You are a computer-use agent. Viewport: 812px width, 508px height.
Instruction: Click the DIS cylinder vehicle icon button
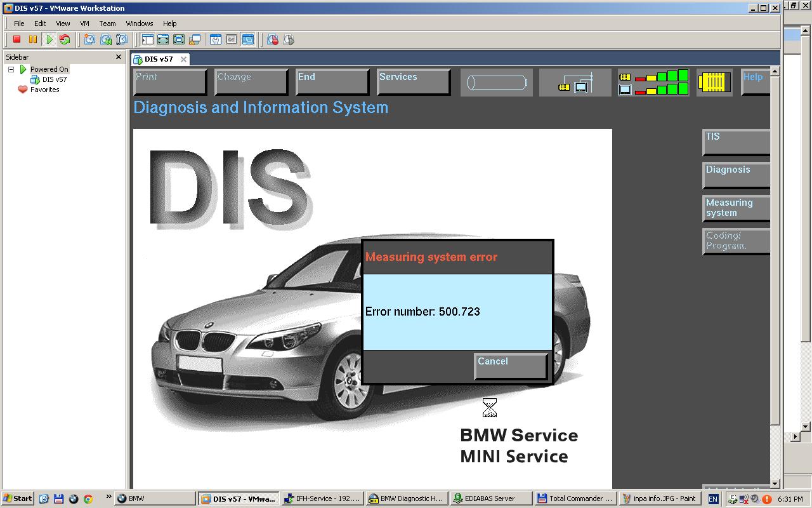click(497, 83)
